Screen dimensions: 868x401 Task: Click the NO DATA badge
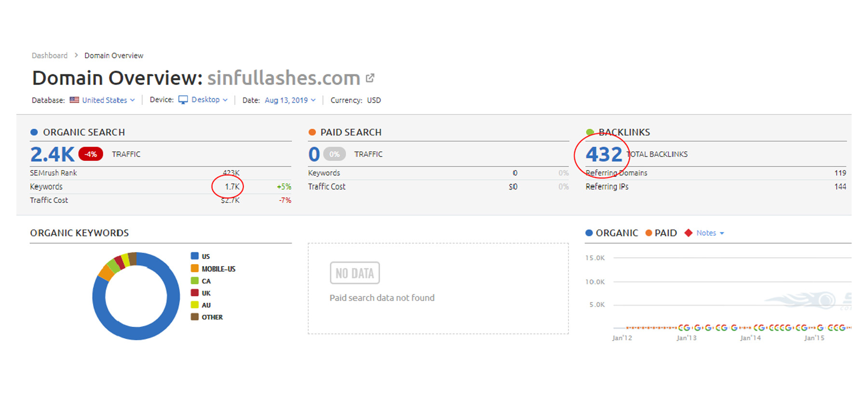click(x=355, y=273)
